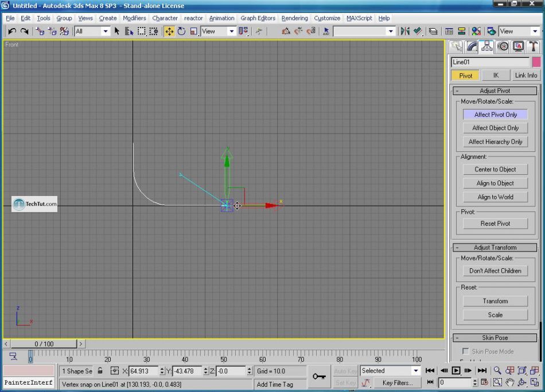This screenshot has height=392, width=545.
Task: Toggle the selection lock icon
Action: (x=100, y=371)
